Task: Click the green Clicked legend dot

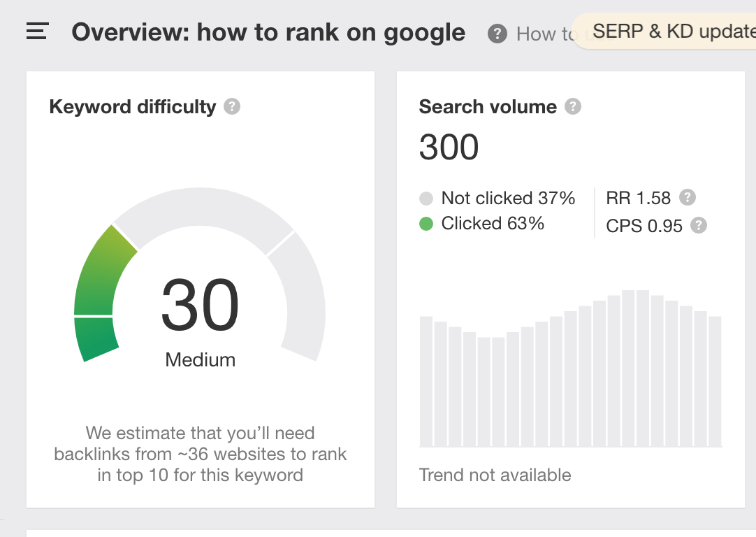Action: pyautogui.click(x=426, y=224)
